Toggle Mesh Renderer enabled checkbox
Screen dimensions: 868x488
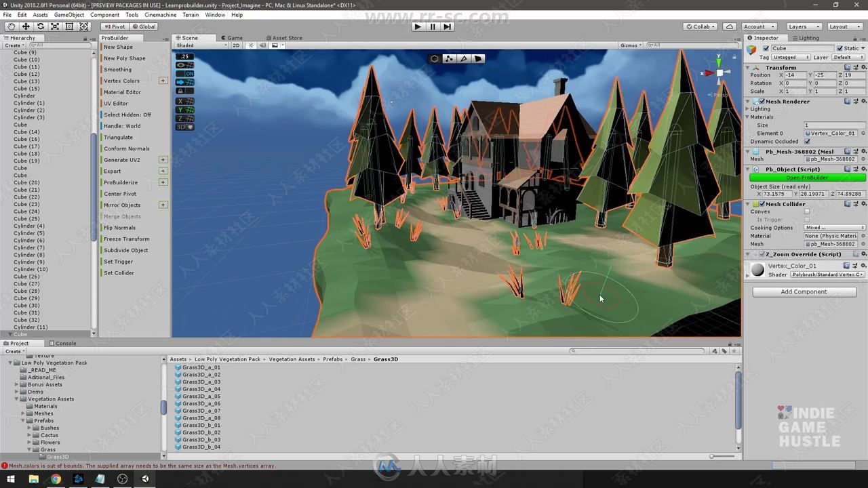point(762,101)
